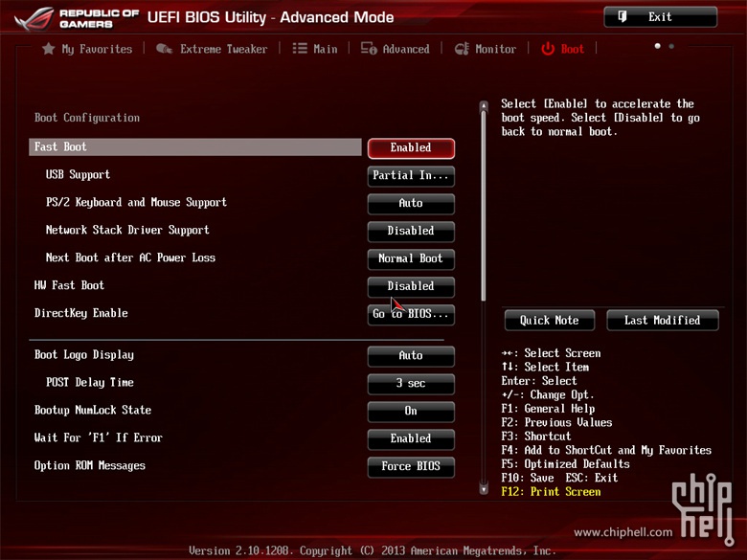Click the F5: Optimized Defaults hint

click(565, 464)
